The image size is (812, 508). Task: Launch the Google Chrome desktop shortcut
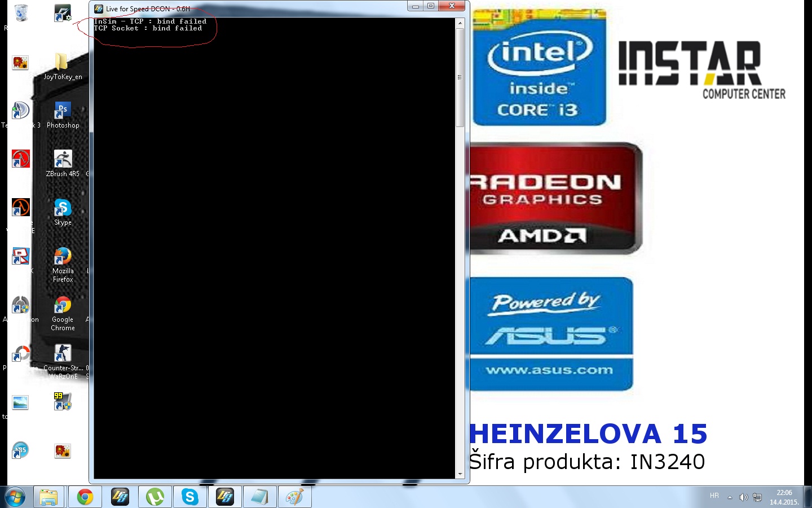point(63,313)
